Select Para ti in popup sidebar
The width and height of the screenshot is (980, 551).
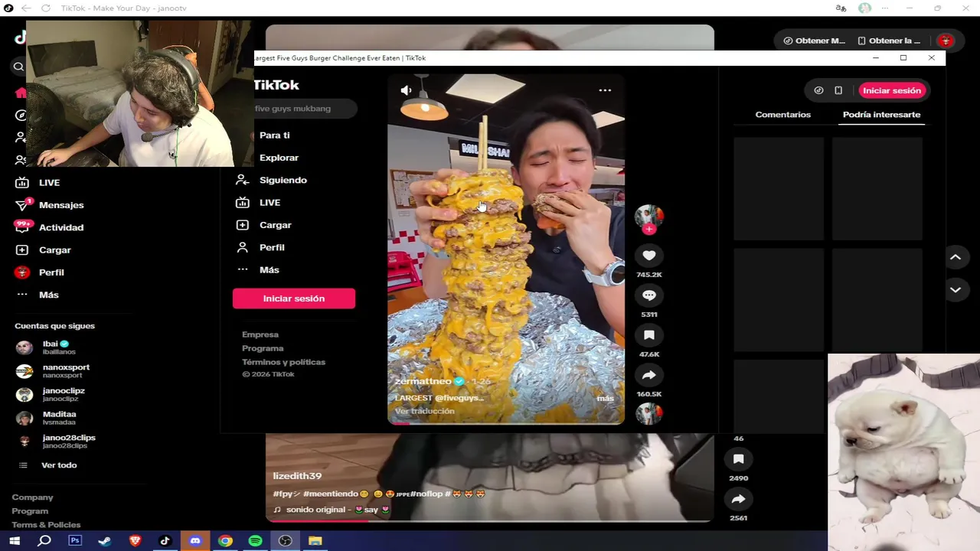coord(274,135)
